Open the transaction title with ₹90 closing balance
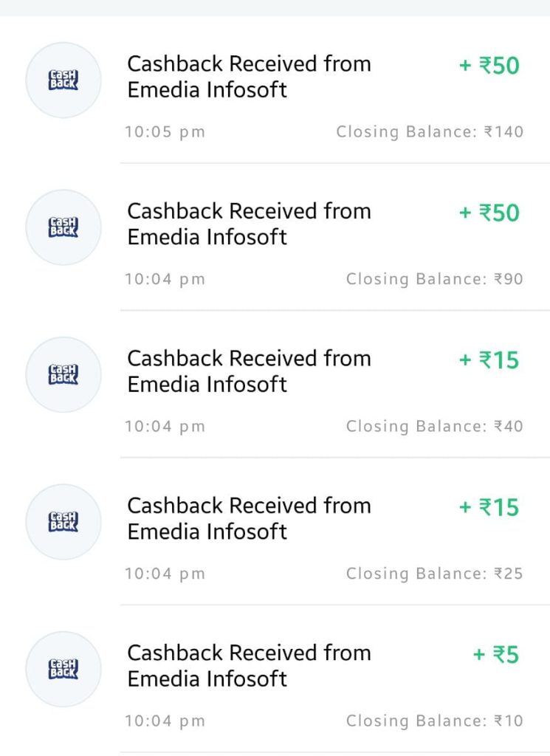Screen dimensions: 550x756 click(x=250, y=224)
